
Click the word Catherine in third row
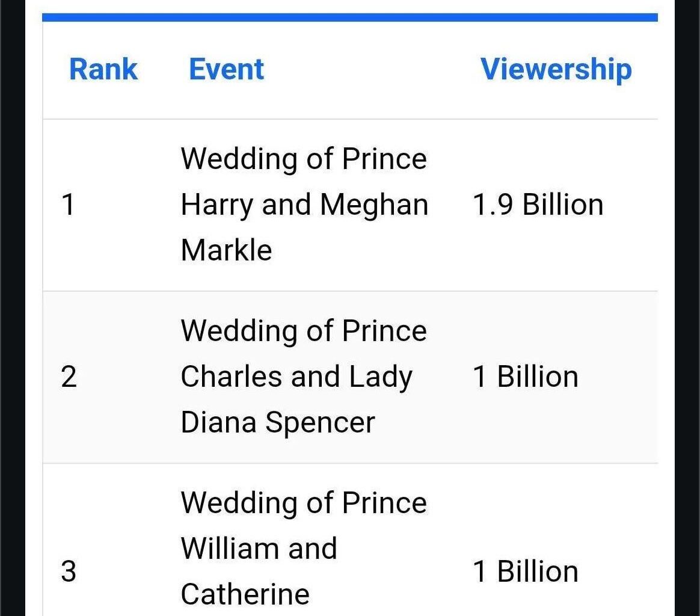[x=245, y=594]
